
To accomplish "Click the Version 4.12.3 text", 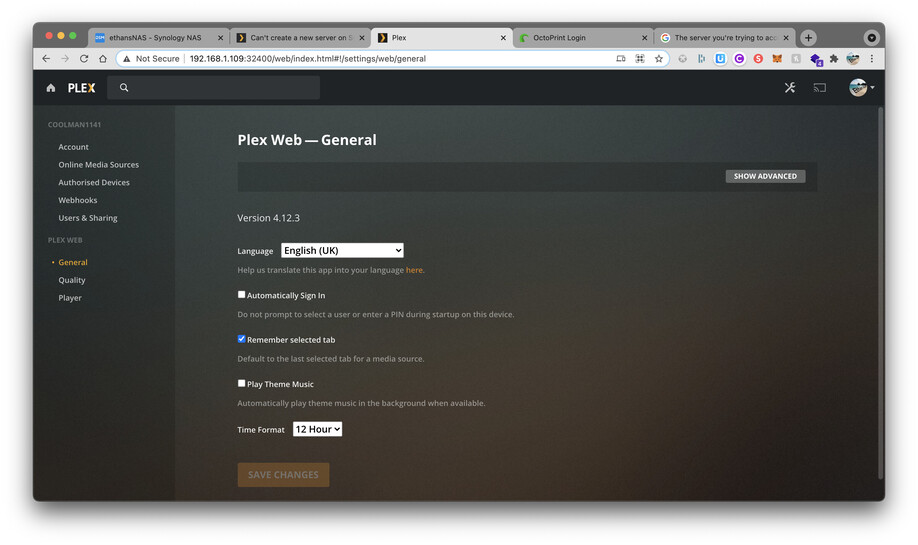I will [268, 218].
